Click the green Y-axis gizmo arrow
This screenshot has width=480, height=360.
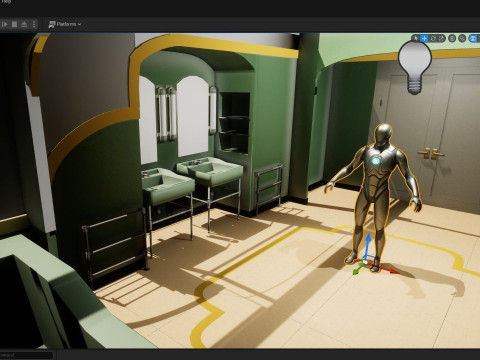coord(358,270)
